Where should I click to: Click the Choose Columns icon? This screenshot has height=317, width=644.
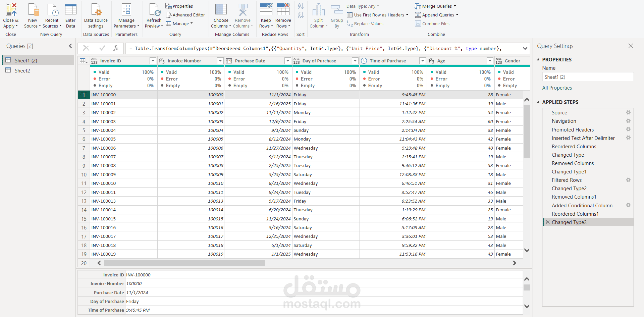[221, 10]
